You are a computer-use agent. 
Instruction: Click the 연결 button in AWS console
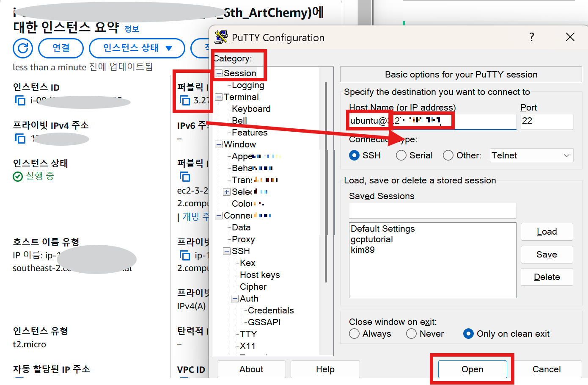tap(61, 48)
